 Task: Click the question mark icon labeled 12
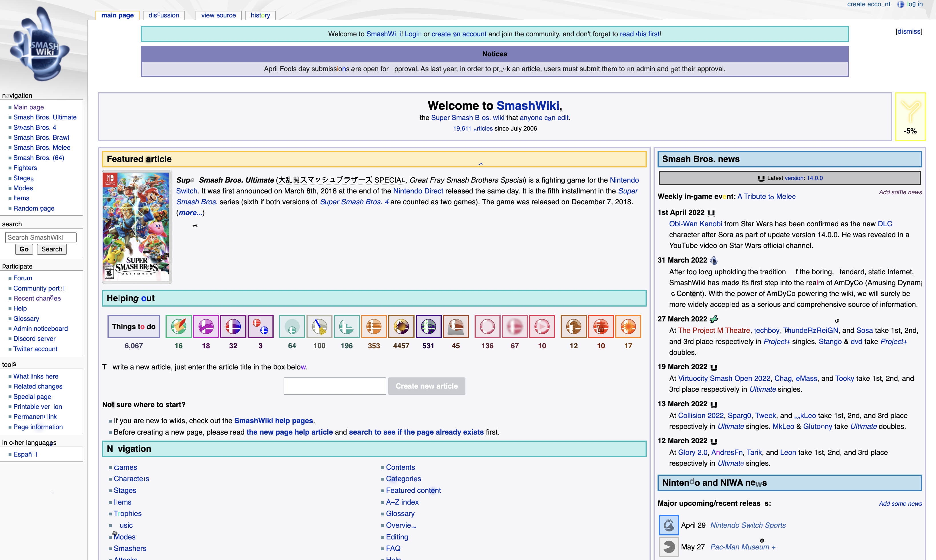coord(573,326)
